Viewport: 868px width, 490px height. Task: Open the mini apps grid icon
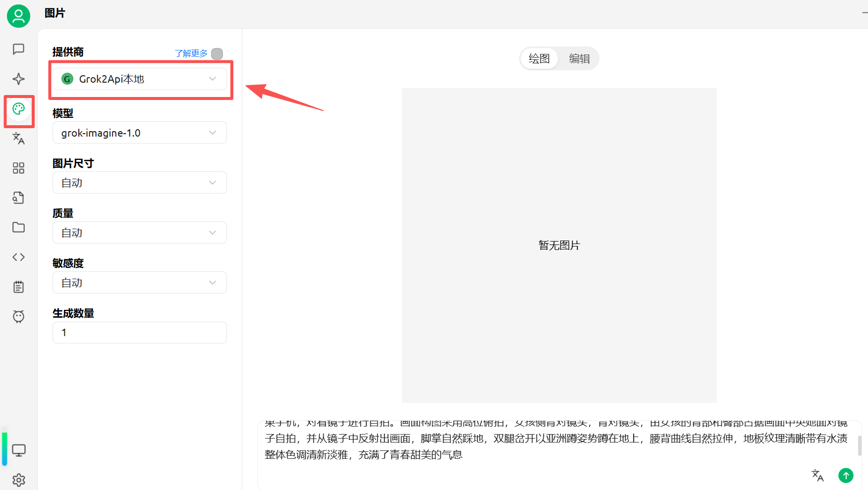(18, 168)
